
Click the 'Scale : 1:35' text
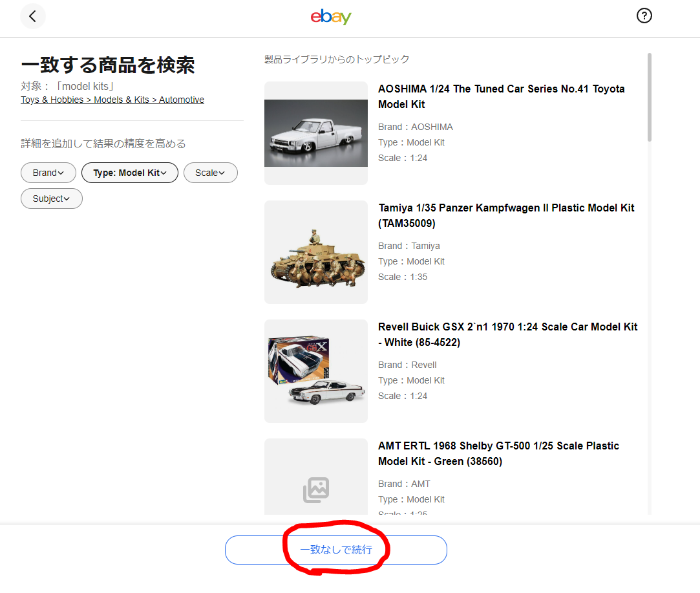[403, 277]
